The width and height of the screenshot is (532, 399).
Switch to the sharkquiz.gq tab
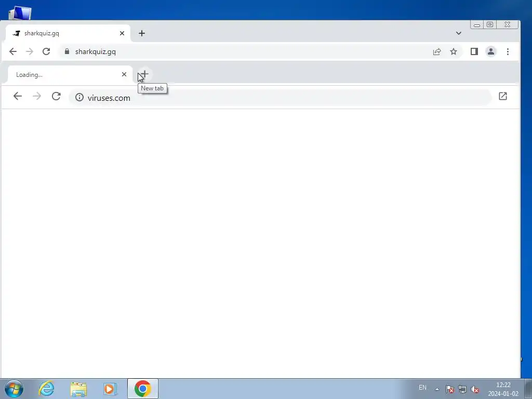click(68, 33)
